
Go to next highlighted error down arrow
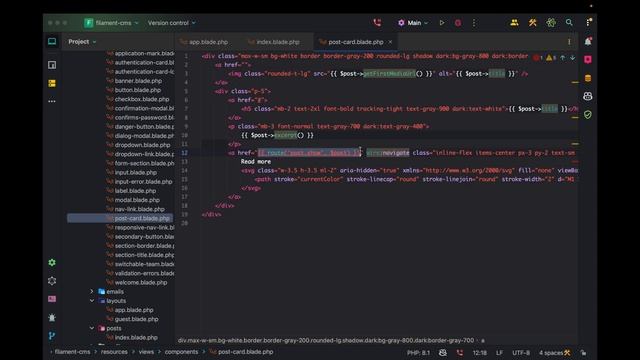pyautogui.click(x=573, y=58)
